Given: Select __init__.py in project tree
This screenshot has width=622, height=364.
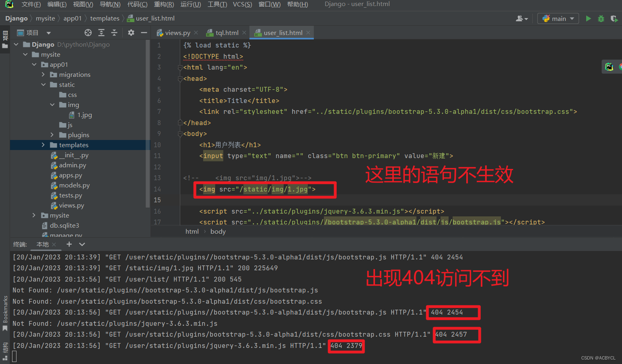Looking at the screenshot, I should click(x=74, y=155).
